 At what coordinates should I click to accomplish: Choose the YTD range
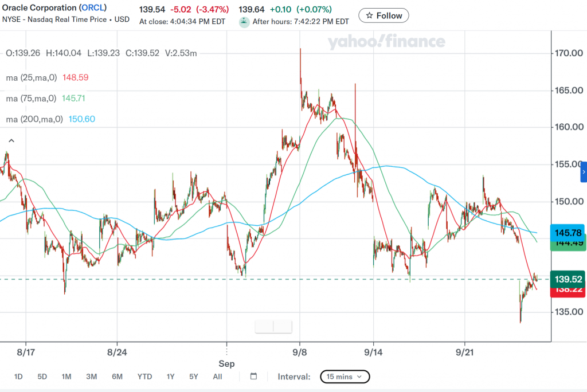coord(145,377)
